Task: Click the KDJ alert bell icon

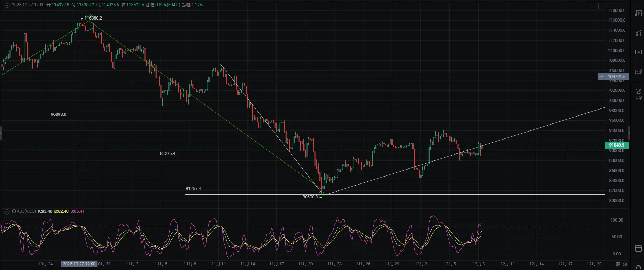Action: pos(14,211)
